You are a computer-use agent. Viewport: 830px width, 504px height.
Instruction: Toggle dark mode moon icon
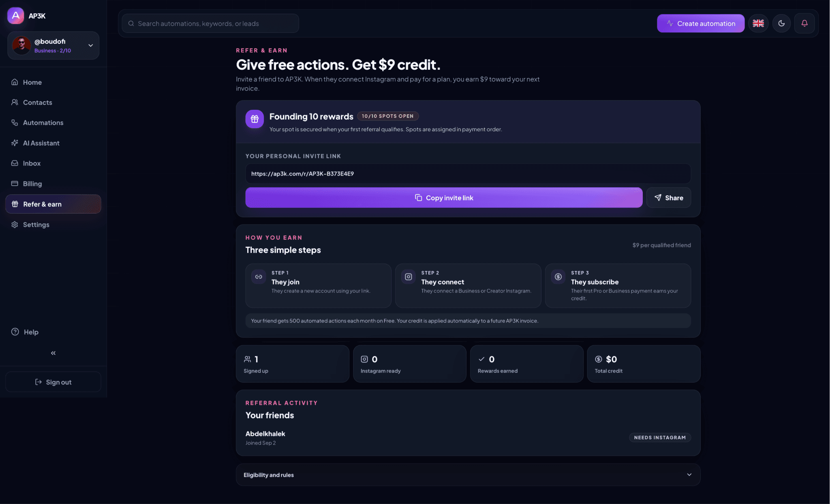coord(781,23)
